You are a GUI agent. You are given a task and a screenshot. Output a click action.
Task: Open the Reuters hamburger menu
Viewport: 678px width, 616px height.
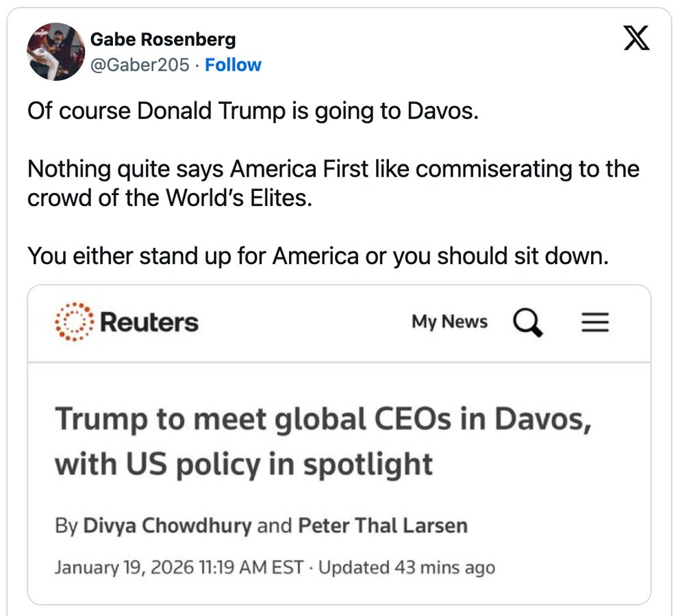tap(595, 322)
